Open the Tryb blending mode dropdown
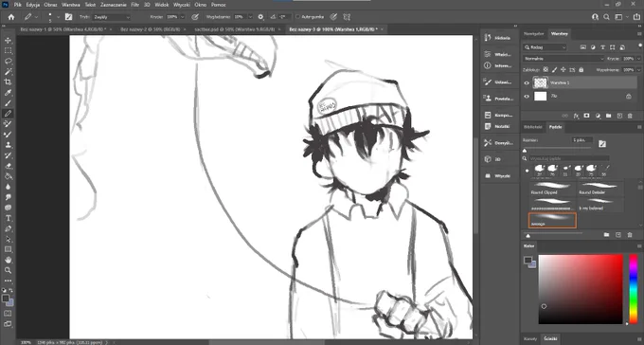Screen dimensions: 644x345 [112, 17]
